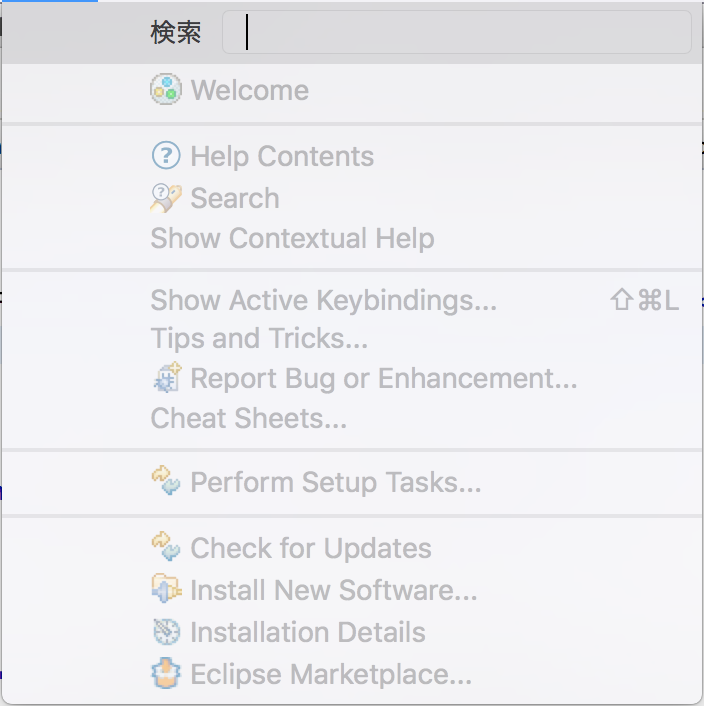
Task: Choose Report Bug or Enhancement text
Action: pos(384,378)
